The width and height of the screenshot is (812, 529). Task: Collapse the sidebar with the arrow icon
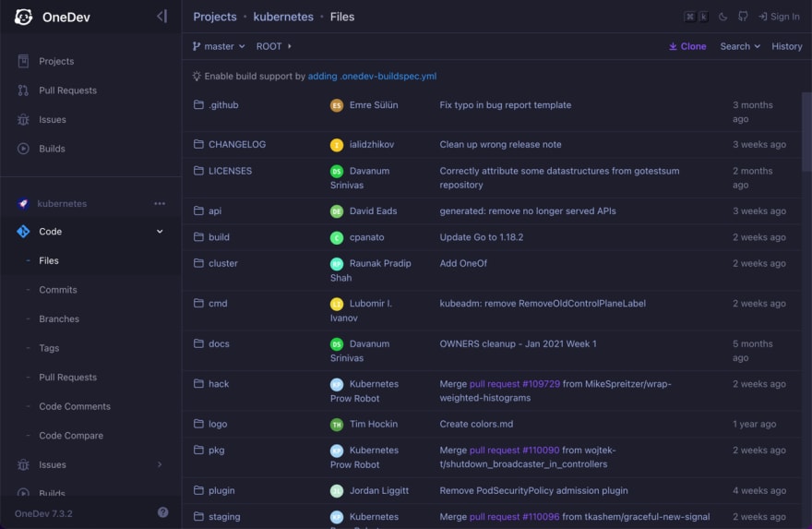click(162, 17)
